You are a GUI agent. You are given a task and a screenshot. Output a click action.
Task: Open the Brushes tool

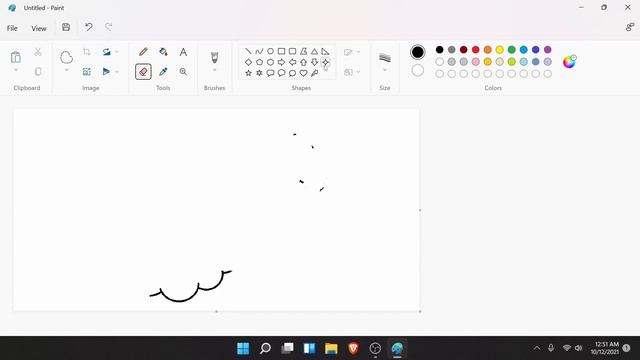click(x=214, y=57)
